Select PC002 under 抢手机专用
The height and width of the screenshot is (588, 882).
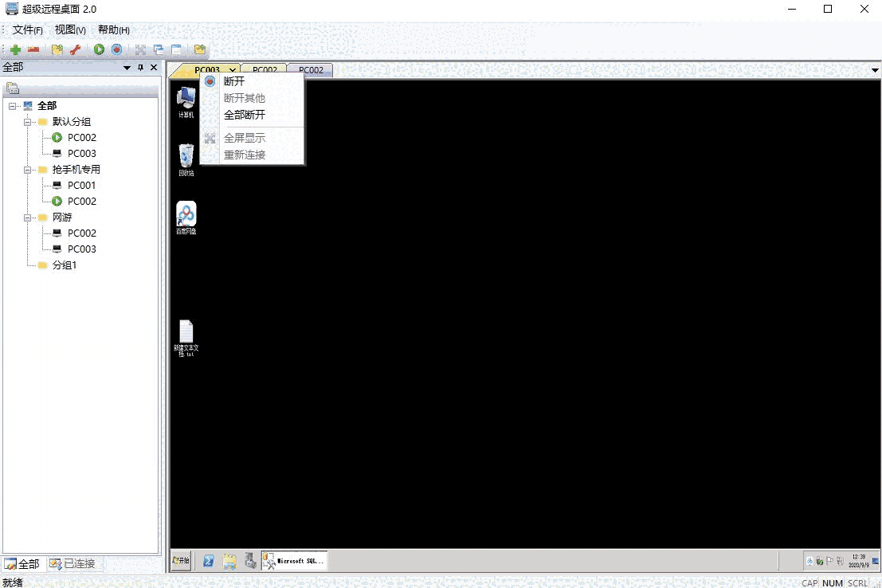tap(81, 202)
